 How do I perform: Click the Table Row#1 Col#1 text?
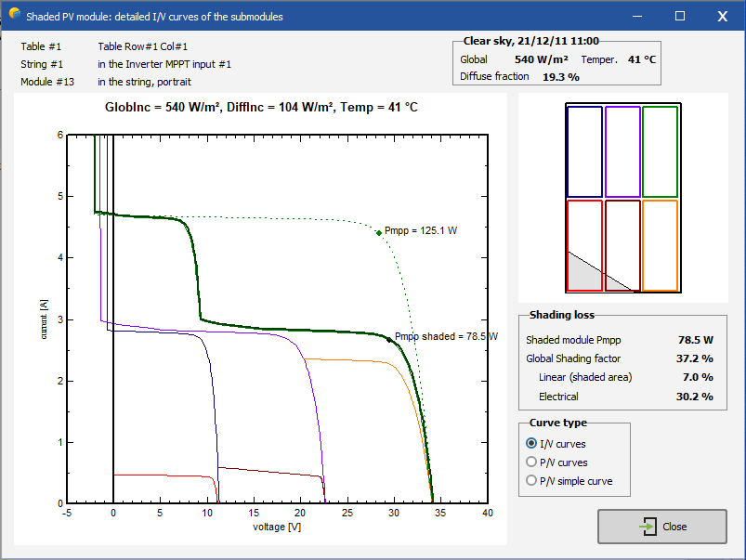[x=143, y=46]
